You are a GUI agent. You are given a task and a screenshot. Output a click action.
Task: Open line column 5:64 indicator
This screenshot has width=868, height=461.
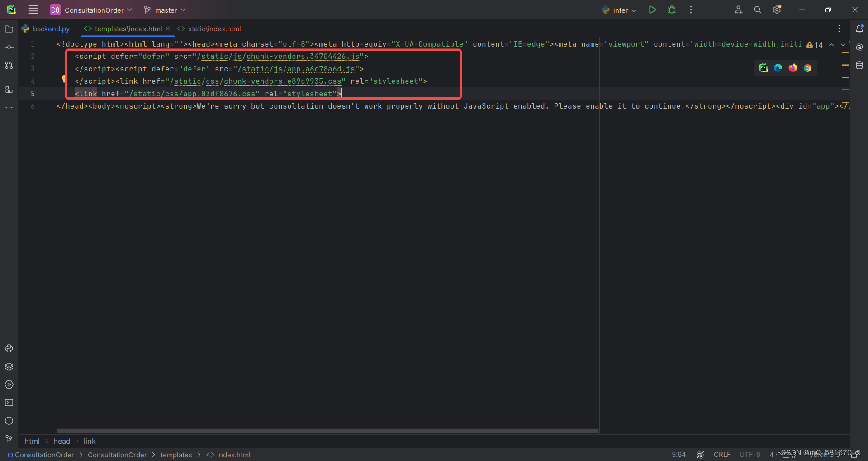pyautogui.click(x=678, y=455)
